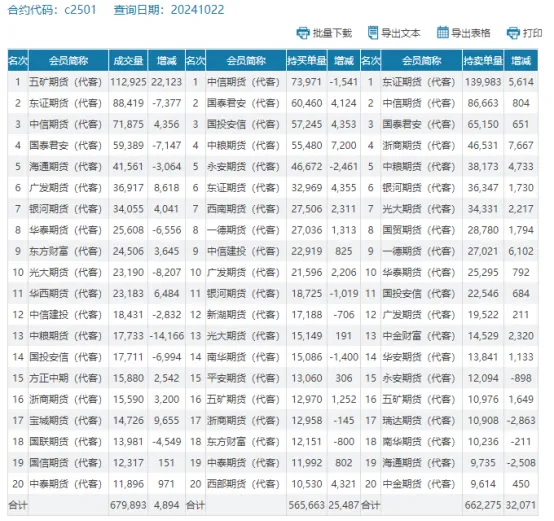Screen dimensions: 554x521
Task: Select the short position value 46,531
Action: click(483, 145)
